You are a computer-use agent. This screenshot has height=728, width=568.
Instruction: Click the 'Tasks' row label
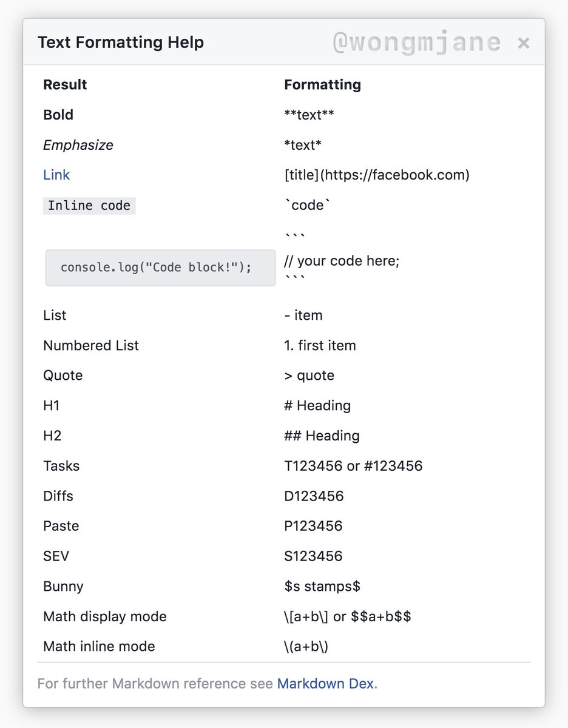click(61, 466)
